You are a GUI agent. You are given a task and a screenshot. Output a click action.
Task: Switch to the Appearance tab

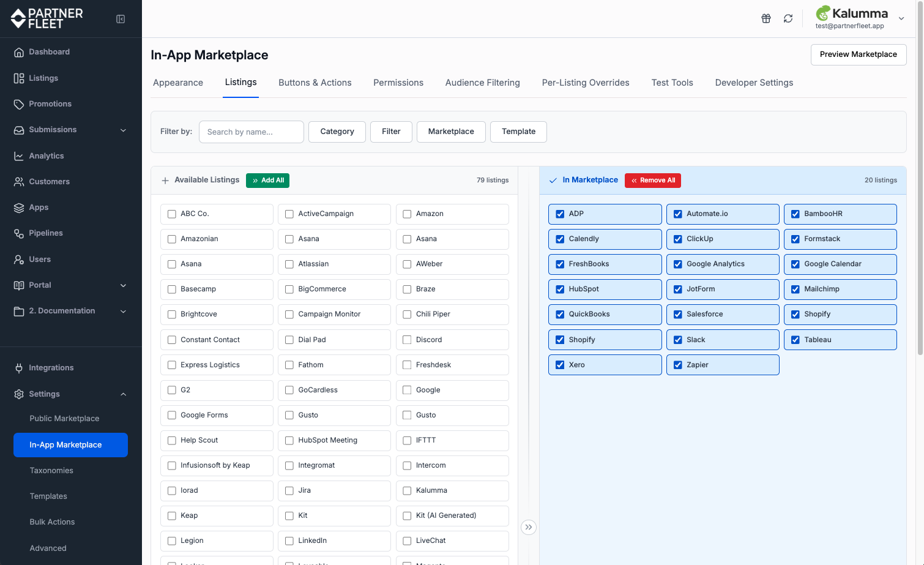(178, 83)
